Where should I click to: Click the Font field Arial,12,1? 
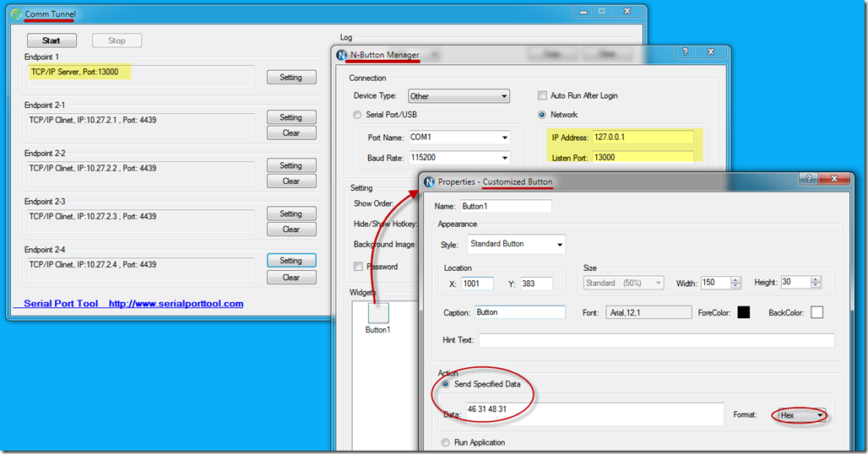[648, 313]
